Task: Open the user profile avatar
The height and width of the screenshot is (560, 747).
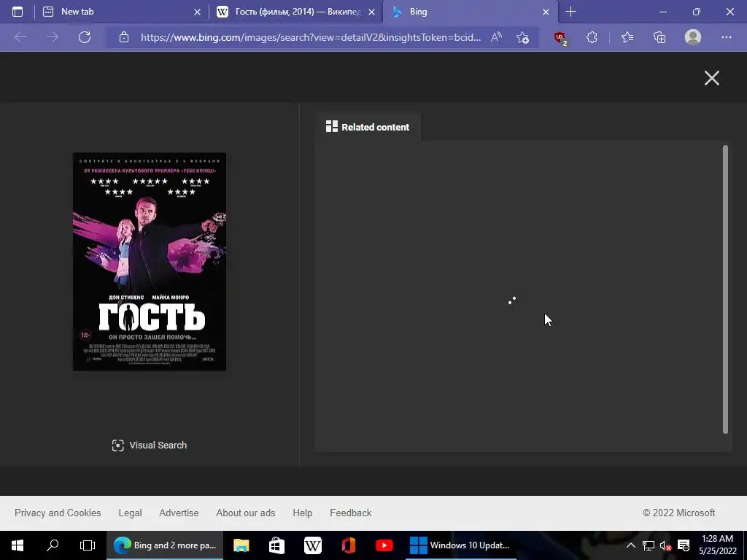Action: (693, 37)
